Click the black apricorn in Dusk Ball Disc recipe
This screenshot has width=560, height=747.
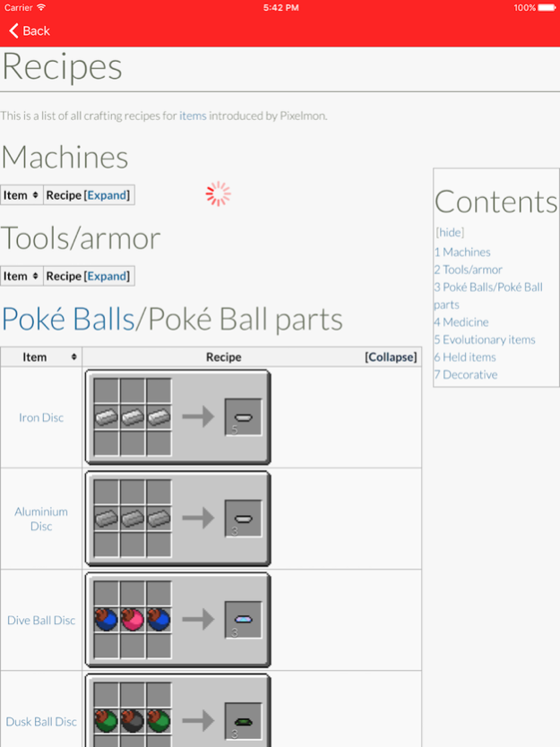coord(133,721)
